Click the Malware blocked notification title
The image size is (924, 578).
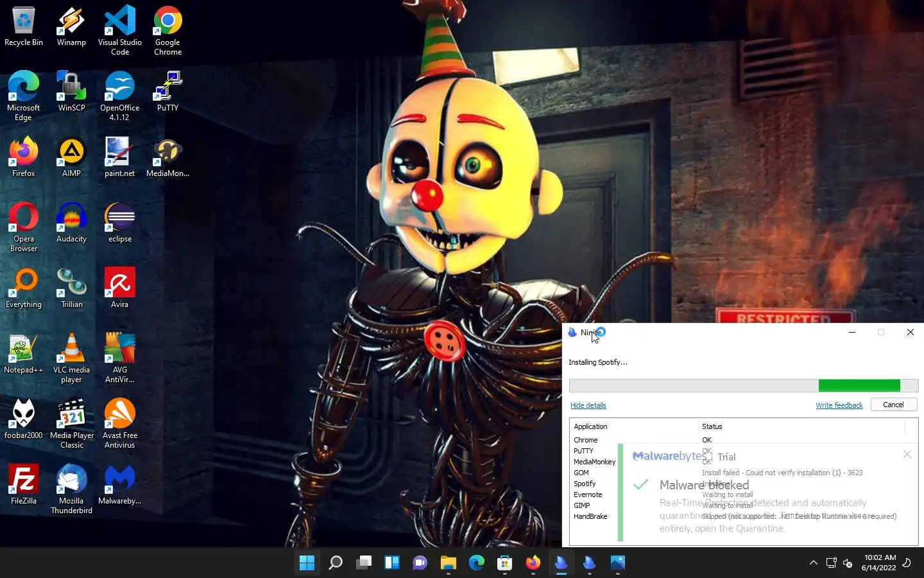point(704,485)
